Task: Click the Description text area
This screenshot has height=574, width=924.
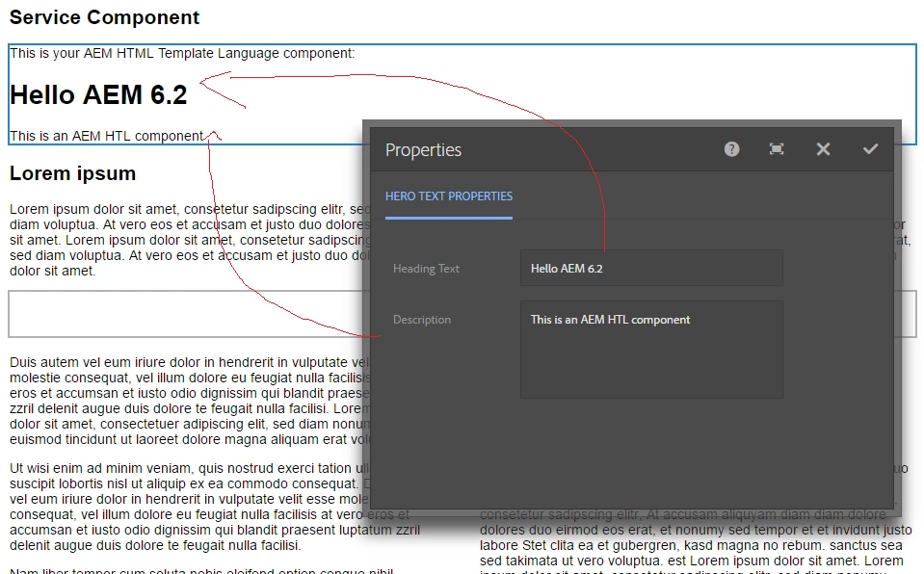Action: point(651,350)
